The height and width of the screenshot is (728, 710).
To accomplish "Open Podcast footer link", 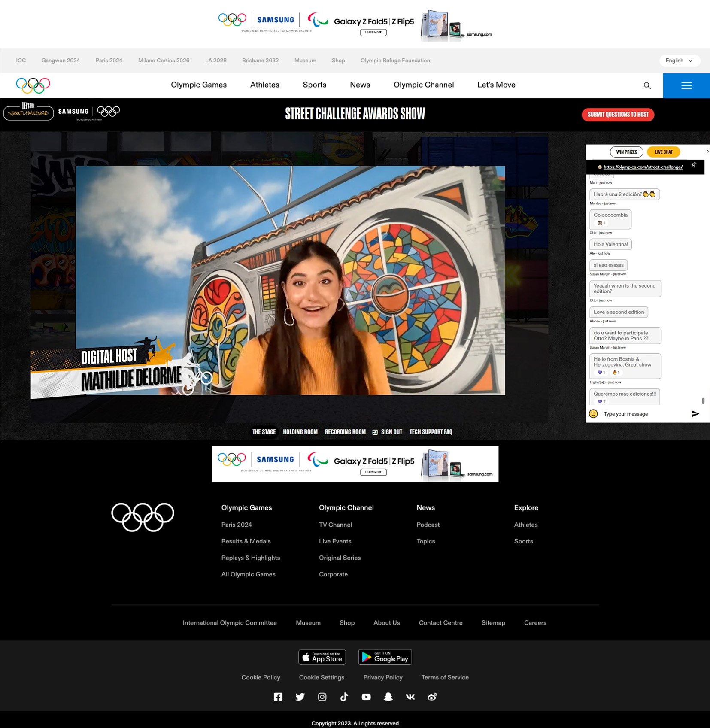I will (428, 525).
